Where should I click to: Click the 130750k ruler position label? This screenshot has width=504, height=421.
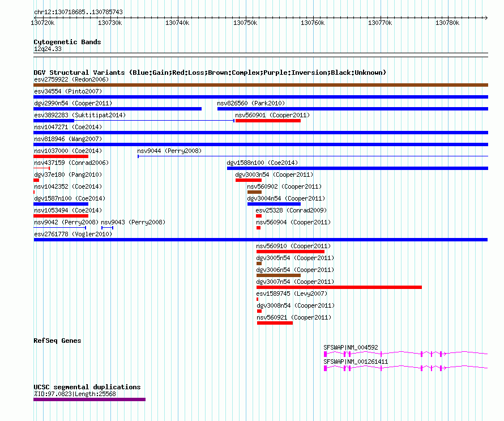pos(245,23)
